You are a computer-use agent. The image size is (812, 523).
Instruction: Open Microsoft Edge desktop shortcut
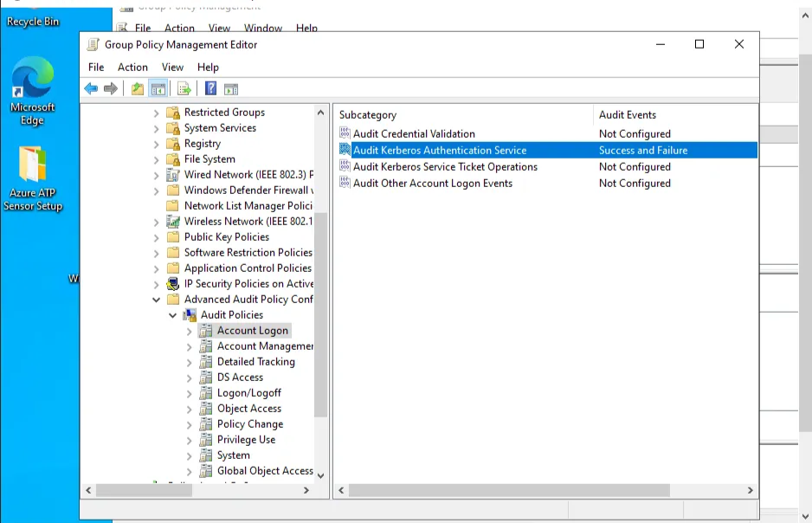point(33,91)
